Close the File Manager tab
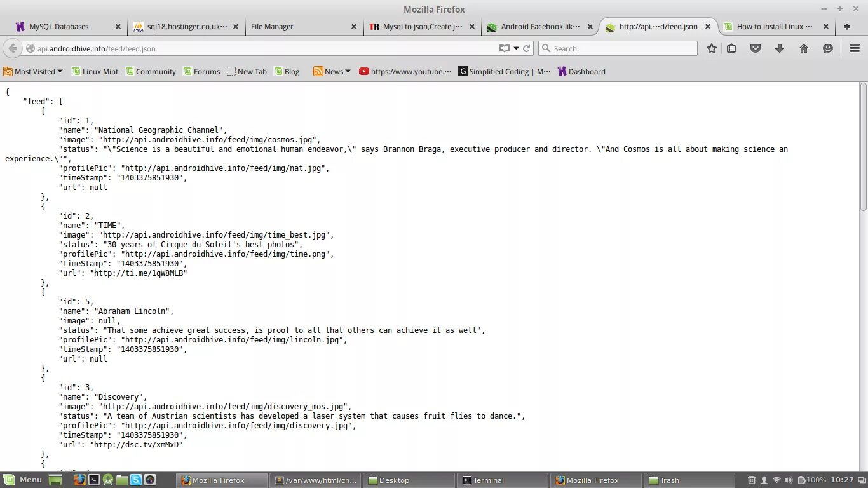868x488 pixels. tap(354, 27)
